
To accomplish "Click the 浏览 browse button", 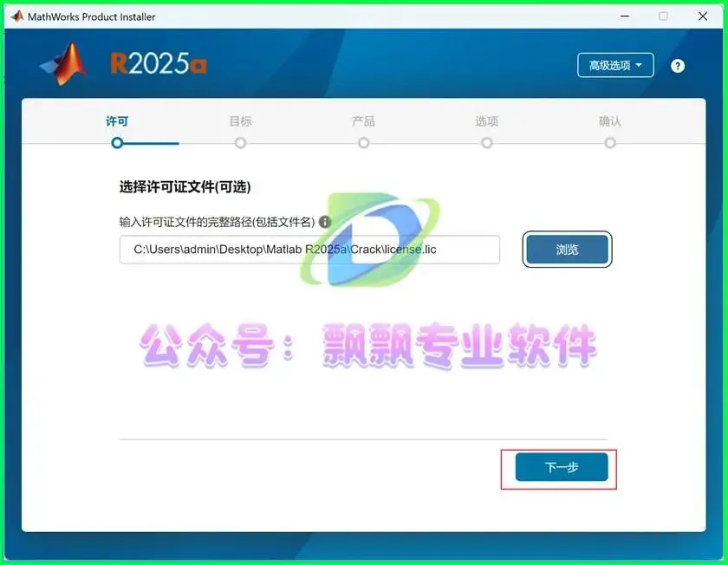I will point(568,250).
